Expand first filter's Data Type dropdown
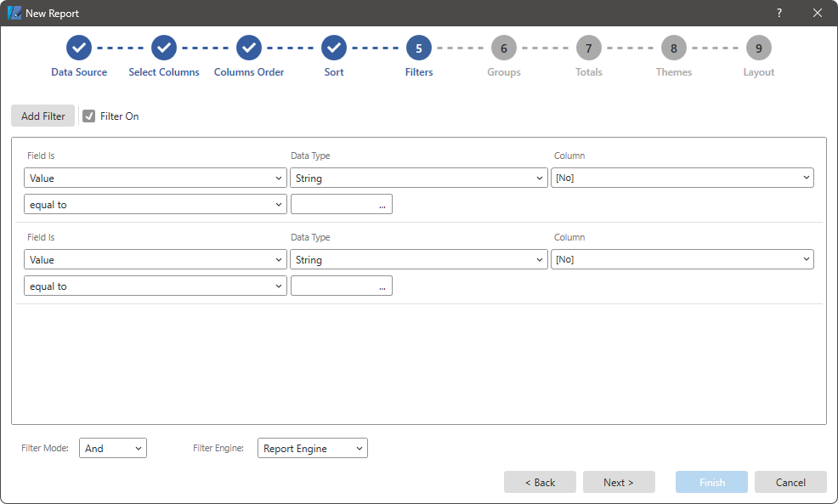This screenshot has width=838, height=504. [x=419, y=178]
